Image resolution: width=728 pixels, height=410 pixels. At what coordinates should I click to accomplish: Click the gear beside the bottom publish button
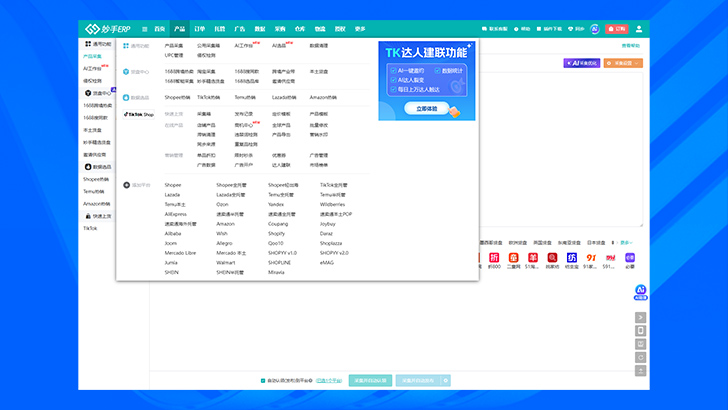point(446,381)
